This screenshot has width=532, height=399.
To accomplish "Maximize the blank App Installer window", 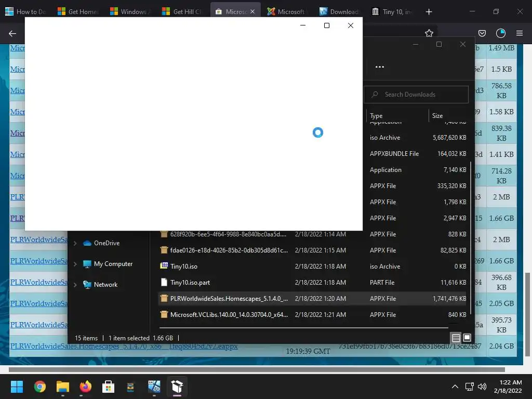I will coord(327,25).
